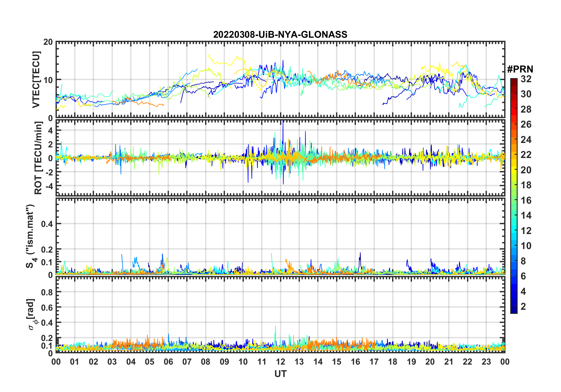Click colorbar tick label 20
Image resolution: width=561 pixels, height=392 pixels.
click(x=526, y=170)
